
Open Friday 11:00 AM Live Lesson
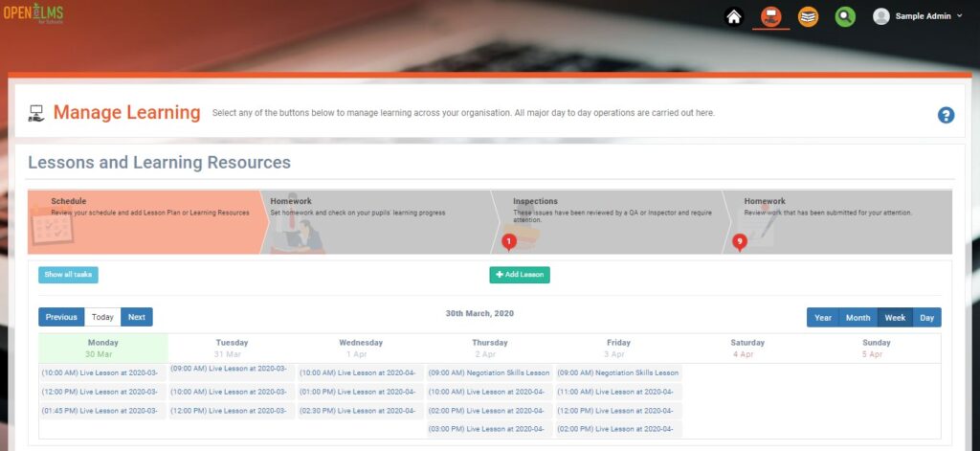619,393
